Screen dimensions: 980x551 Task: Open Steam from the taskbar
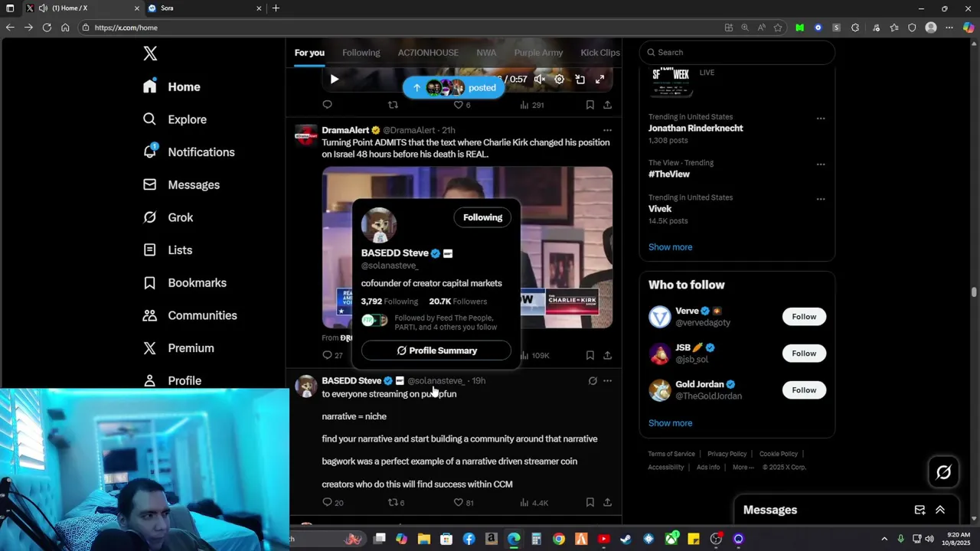click(626, 539)
